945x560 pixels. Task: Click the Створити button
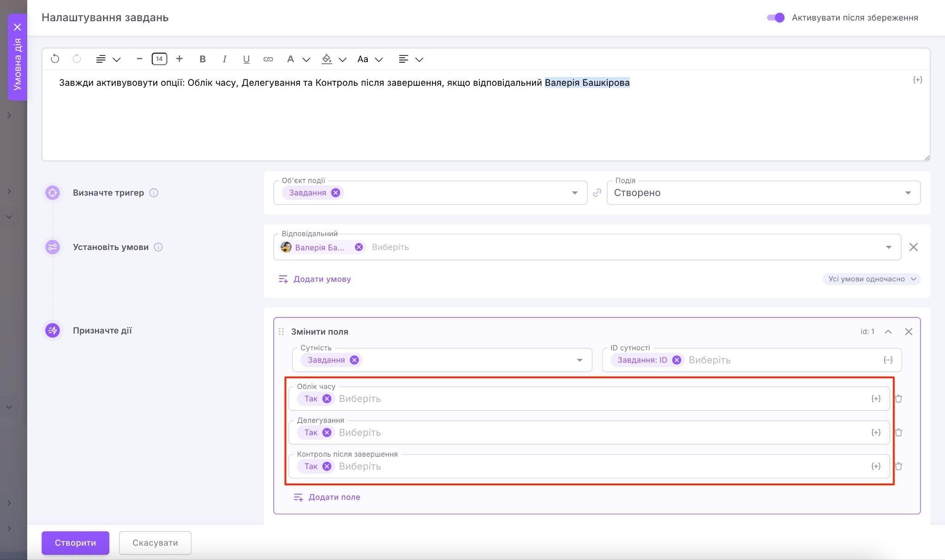(75, 543)
